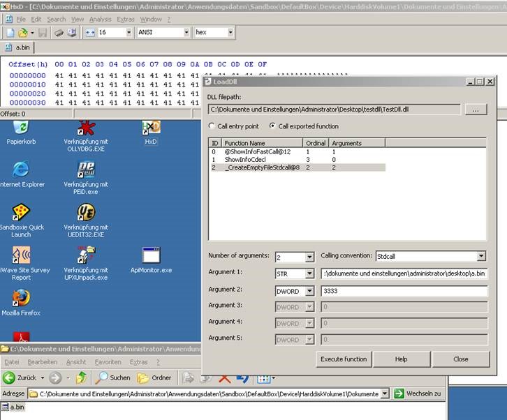Open the HxD Window menu

click(x=151, y=20)
